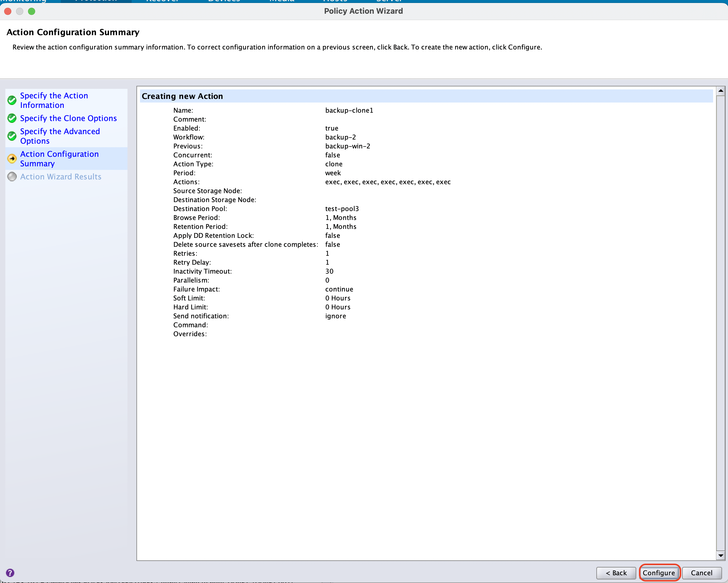This screenshot has width=728, height=583.
Task: Click the Overrides label
Action: (x=190, y=334)
